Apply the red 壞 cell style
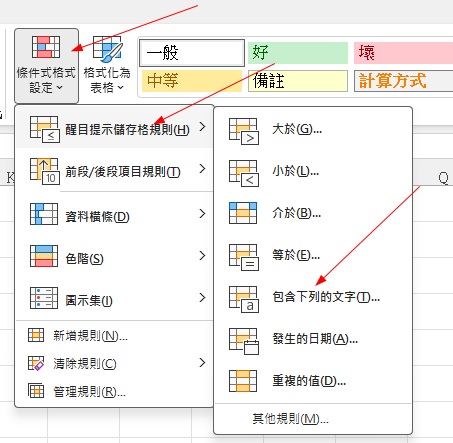 tap(403, 53)
